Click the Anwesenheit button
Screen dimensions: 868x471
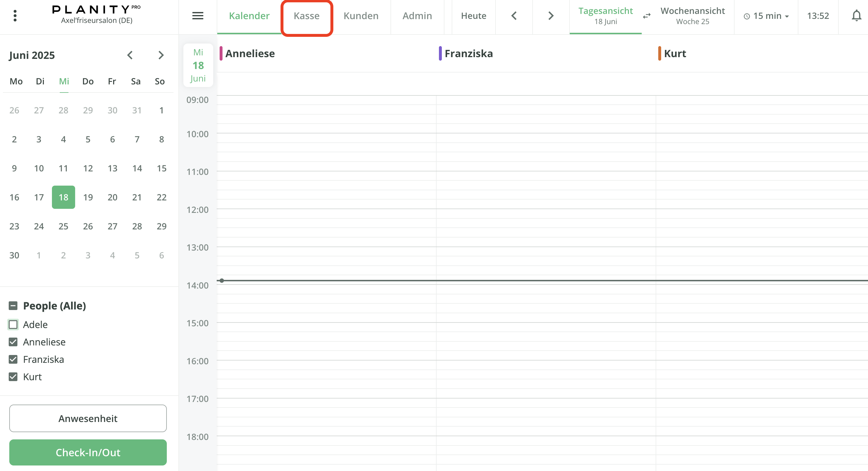(x=88, y=418)
